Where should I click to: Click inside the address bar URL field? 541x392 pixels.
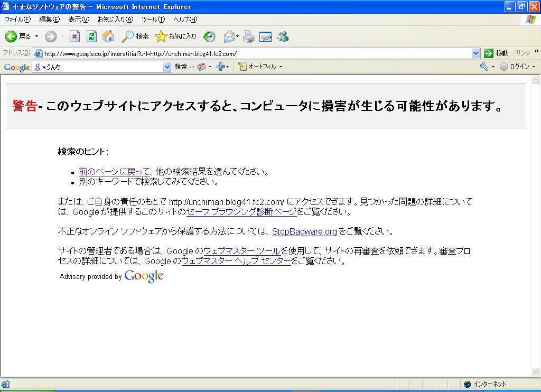257,53
